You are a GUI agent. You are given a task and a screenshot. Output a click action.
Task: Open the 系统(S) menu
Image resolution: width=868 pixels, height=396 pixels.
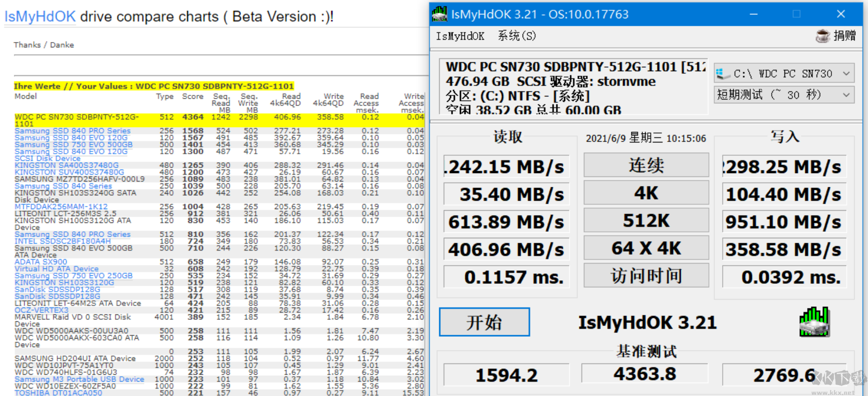516,36
